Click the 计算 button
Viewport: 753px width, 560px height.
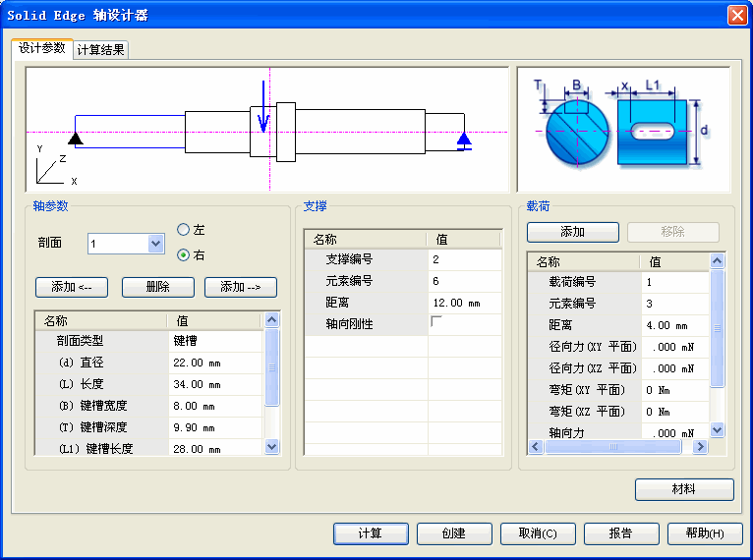coord(370,533)
